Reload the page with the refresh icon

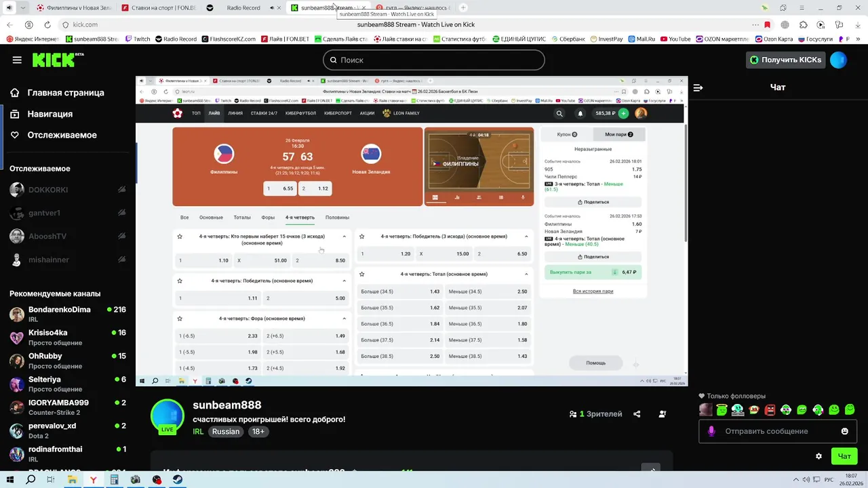coord(46,24)
